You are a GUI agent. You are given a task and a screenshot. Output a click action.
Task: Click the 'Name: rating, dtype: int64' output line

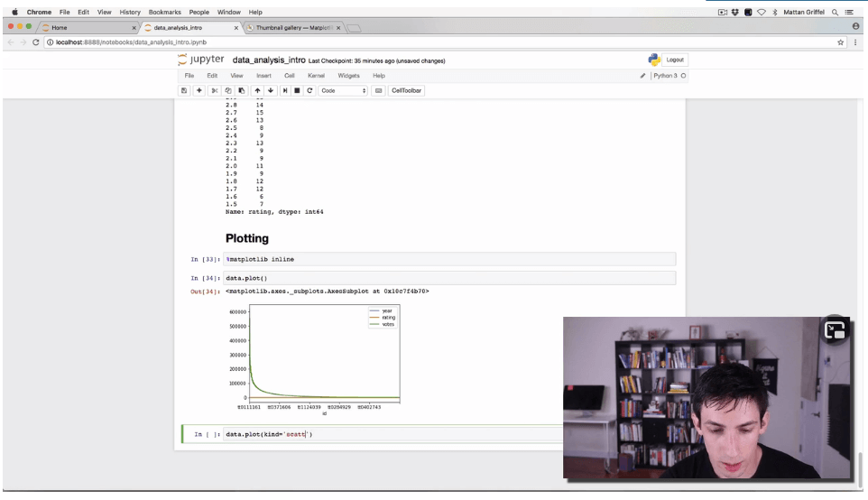click(x=274, y=212)
